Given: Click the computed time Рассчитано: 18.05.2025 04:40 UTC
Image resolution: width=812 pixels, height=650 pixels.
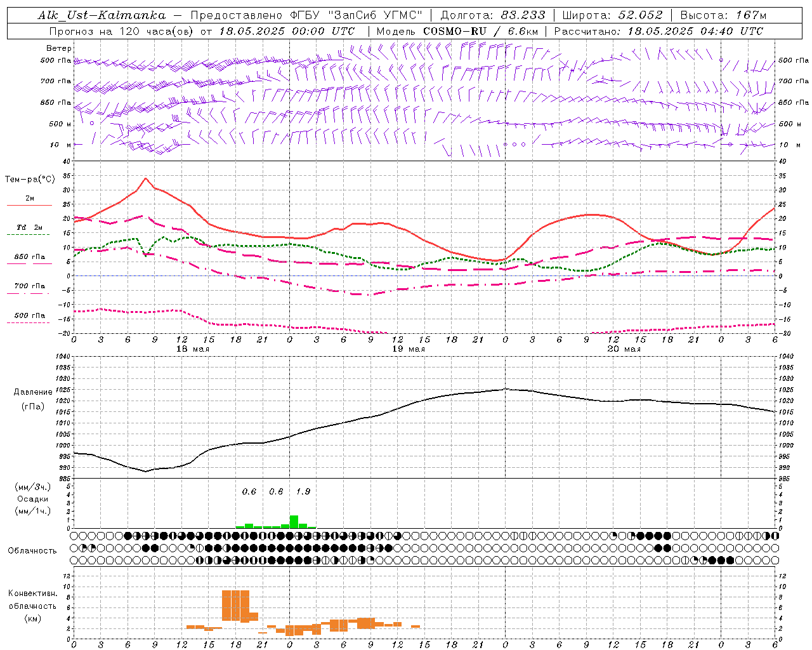Looking at the screenshot, I should click(658, 31).
